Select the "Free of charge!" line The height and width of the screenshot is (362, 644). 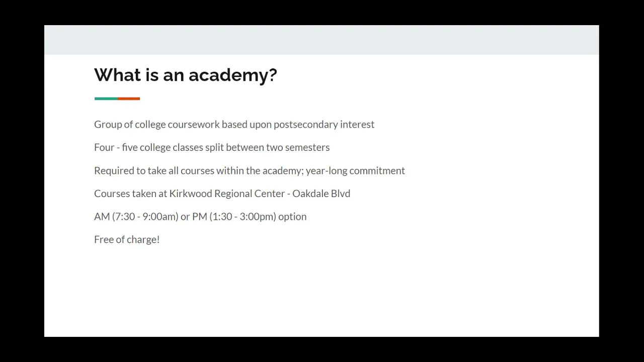click(x=127, y=240)
